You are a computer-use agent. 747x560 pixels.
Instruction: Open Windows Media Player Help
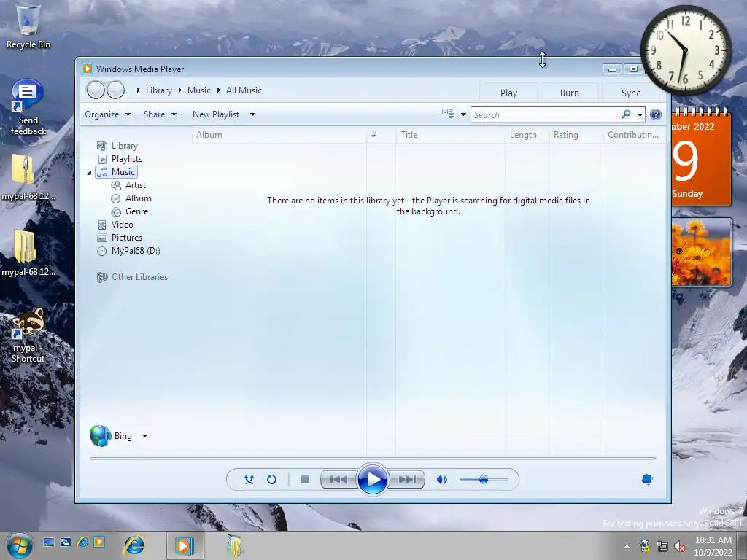(x=656, y=114)
